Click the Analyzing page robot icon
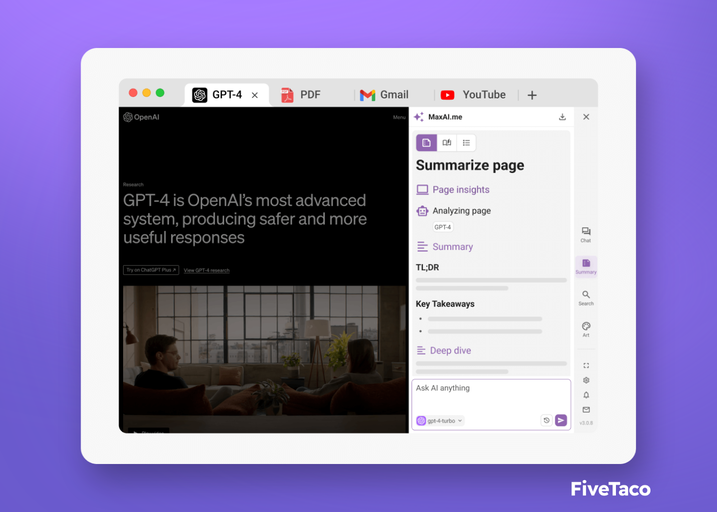The width and height of the screenshot is (717, 512). (422, 211)
